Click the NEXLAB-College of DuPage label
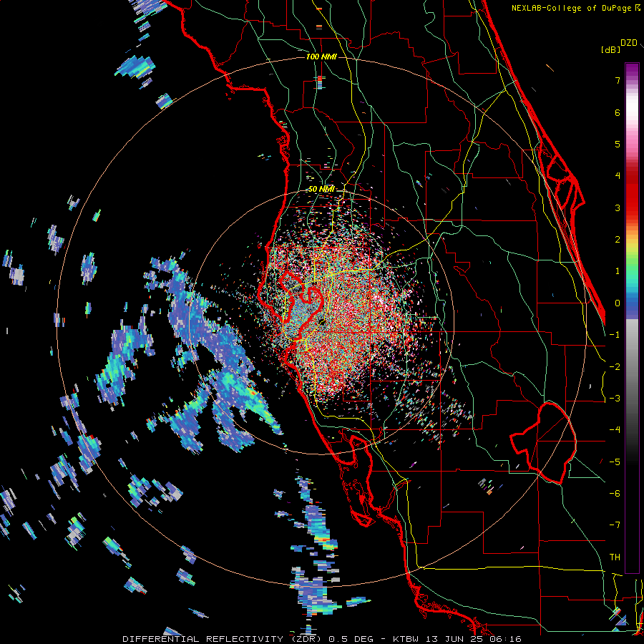 pos(571,8)
